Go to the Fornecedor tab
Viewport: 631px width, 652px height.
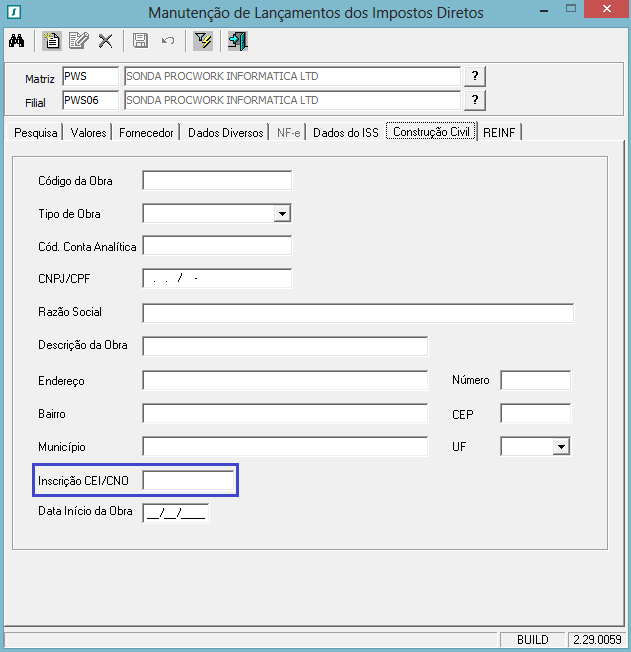point(147,133)
